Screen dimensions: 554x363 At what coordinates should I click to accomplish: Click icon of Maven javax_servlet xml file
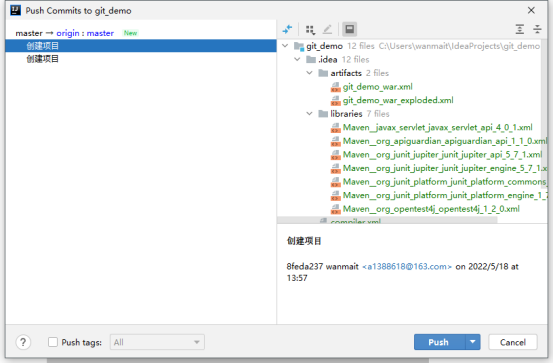[335, 128]
